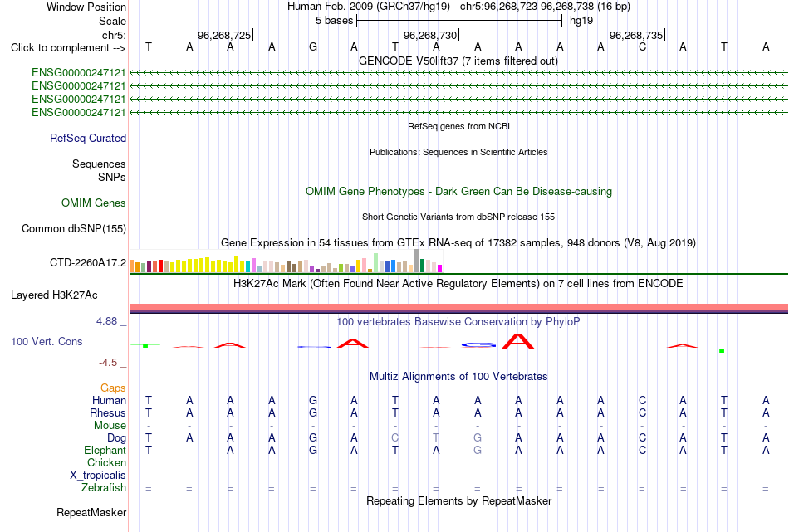The image size is (789, 532).
Task: Select the Rhesus alignment row label
Action: (x=108, y=412)
